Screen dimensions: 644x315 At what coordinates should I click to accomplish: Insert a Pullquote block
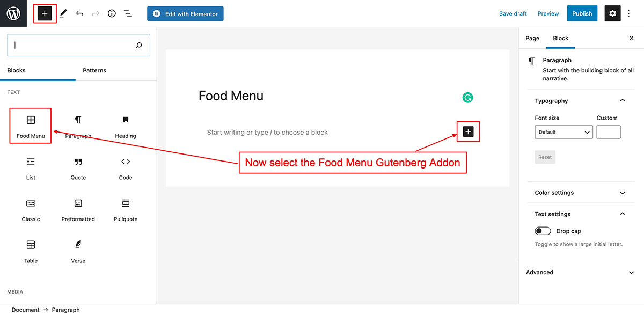(x=126, y=209)
